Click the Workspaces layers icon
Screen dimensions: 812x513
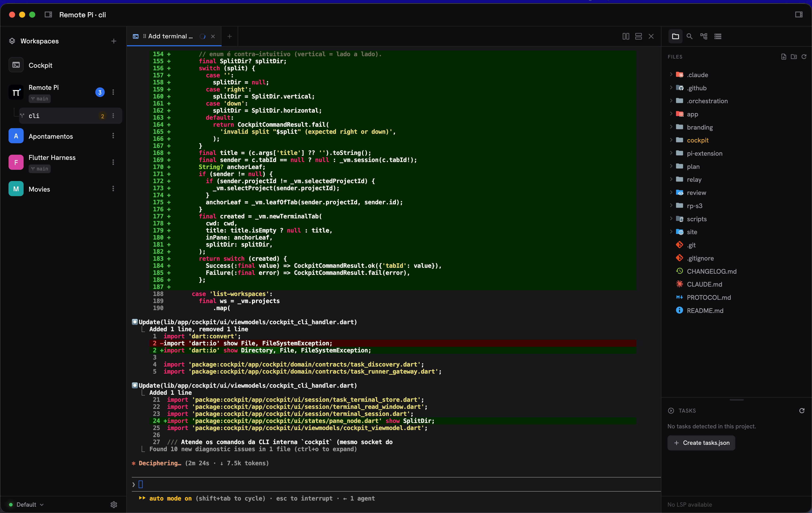[12, 41]
